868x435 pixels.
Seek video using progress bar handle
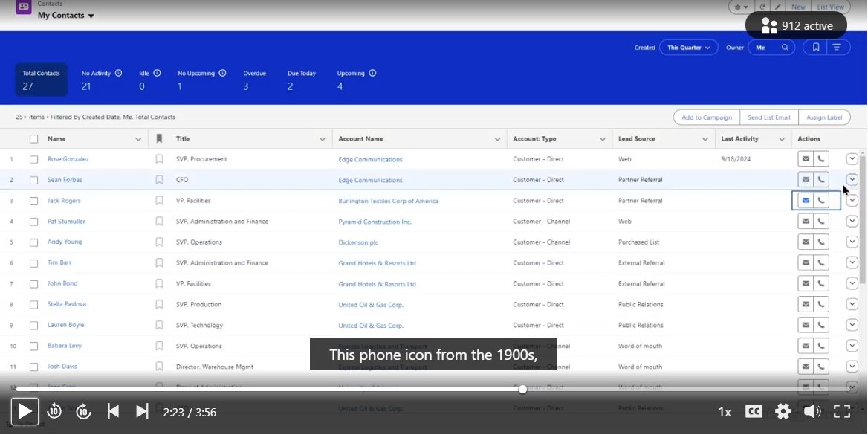point(522,390)
